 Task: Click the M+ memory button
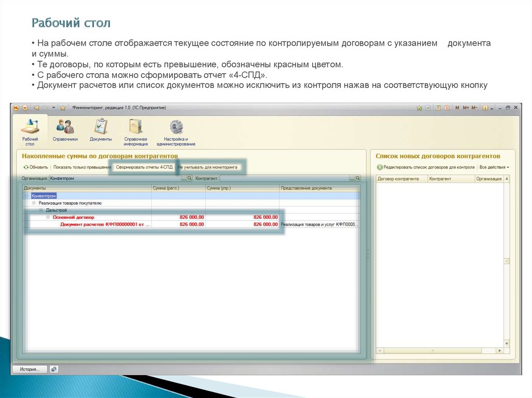pos(466,108)
